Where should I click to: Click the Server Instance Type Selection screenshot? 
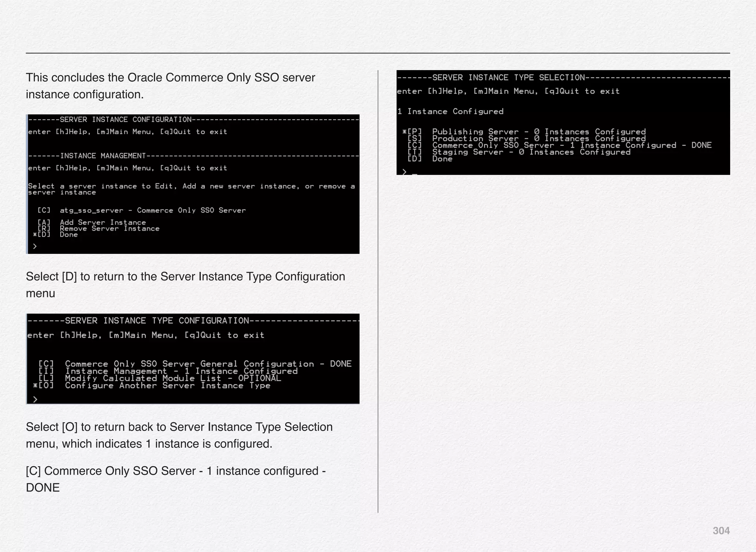click(x=563, y=122)
